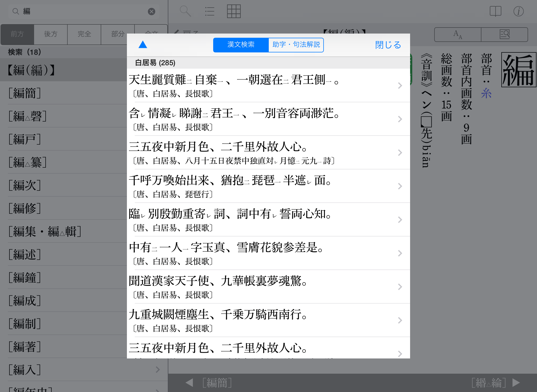Switch to the 後方 search tab

(51, 34)
